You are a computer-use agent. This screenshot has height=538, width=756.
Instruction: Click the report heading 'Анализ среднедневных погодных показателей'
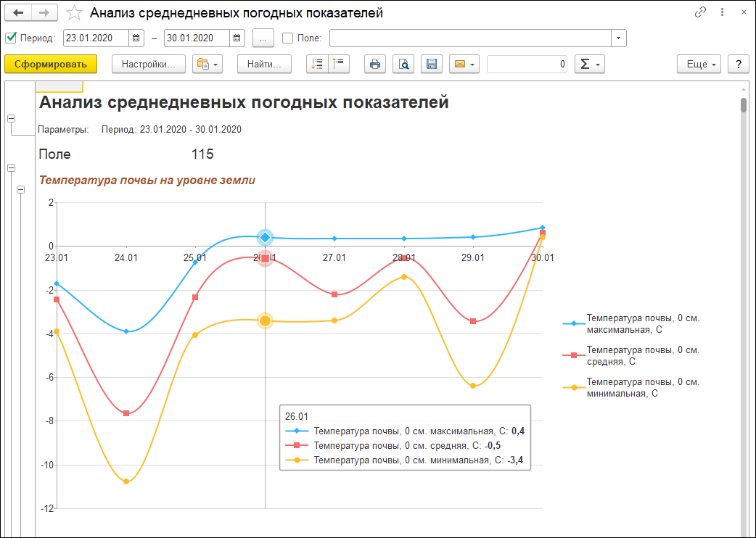point(244,102)
